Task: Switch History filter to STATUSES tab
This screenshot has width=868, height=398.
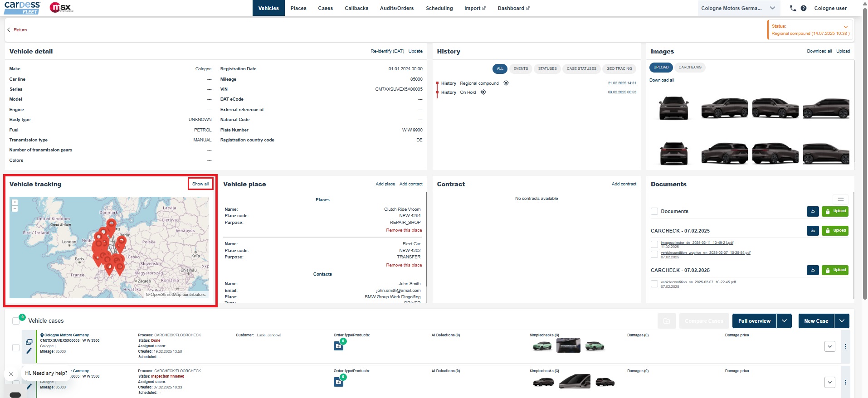Action: pos(547,69)
